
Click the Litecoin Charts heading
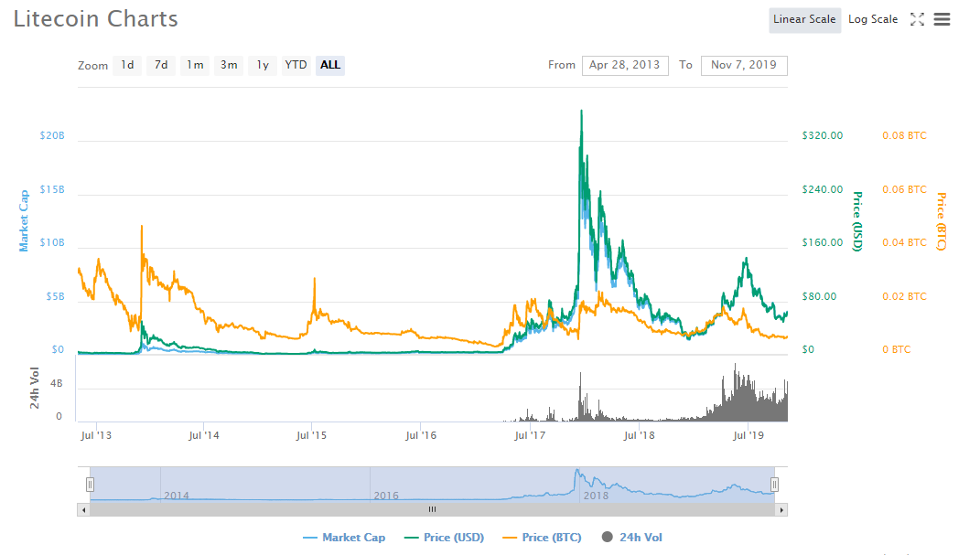pos(96,18)
